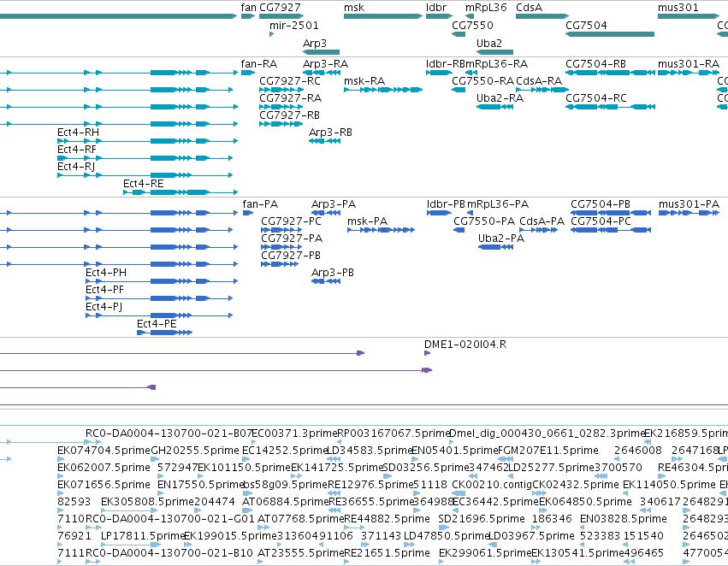728x566 pixels.
Task: Click the DME1-020I04.R feature label
Action: (x=465, y=345)
